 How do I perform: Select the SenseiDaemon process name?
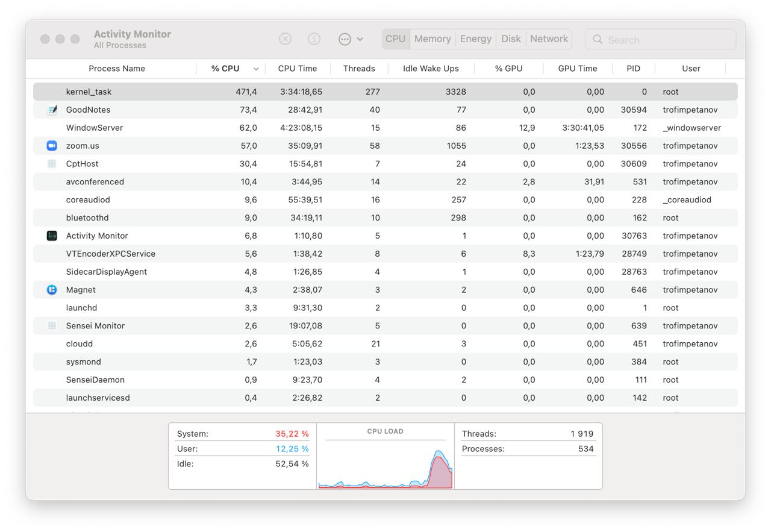tap(95, 380)
